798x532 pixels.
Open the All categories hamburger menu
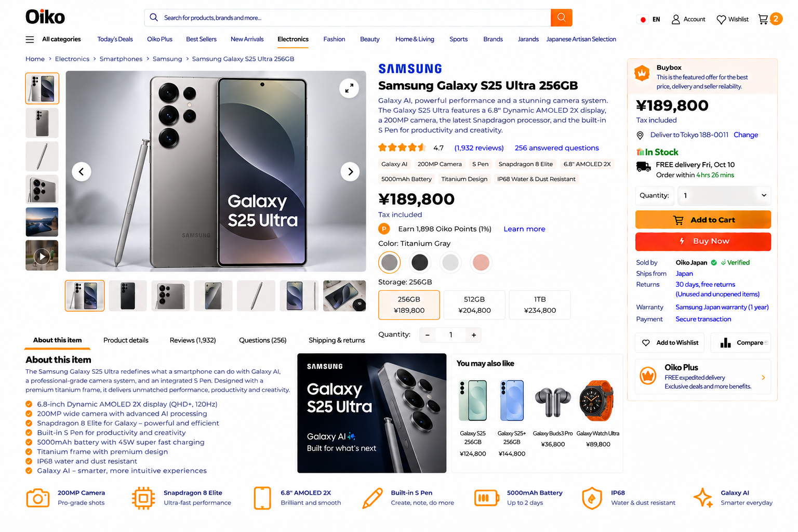click(x=30, y=39)
